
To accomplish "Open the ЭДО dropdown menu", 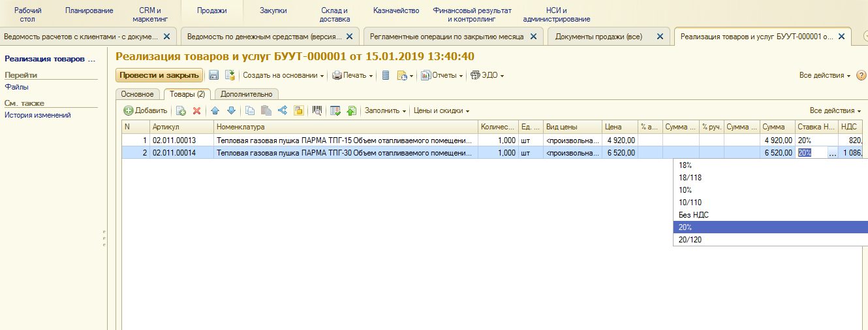I will click(487, 75).
